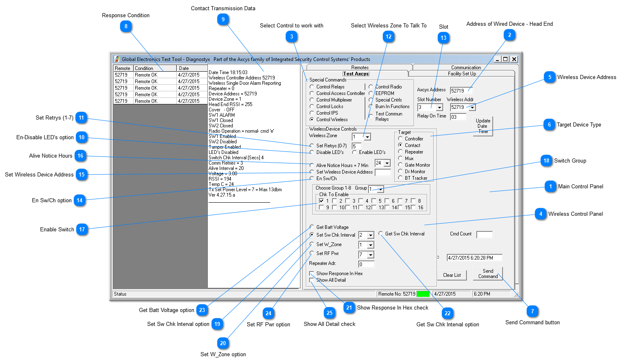Screen dimensions: 623x364
Task: Click the Diagnostyx app icon in title bar
Action: [117, 59]
